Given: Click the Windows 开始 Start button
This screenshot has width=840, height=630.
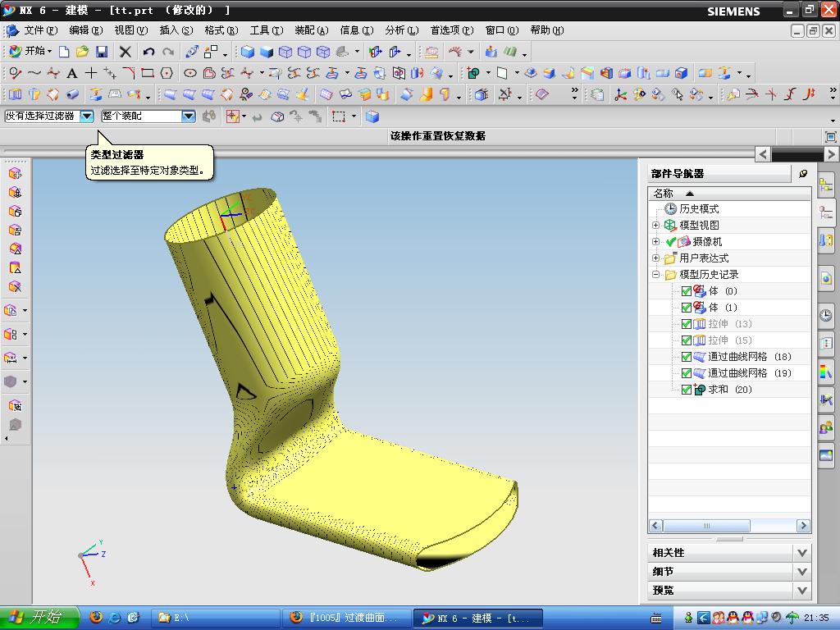Looking at the screenshot, I should (x=39, y=618).
